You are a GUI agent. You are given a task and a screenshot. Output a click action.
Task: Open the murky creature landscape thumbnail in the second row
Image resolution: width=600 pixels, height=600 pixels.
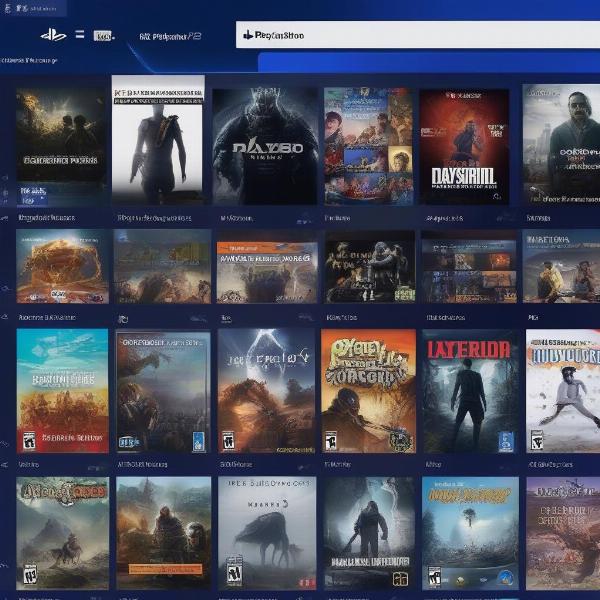162,266
